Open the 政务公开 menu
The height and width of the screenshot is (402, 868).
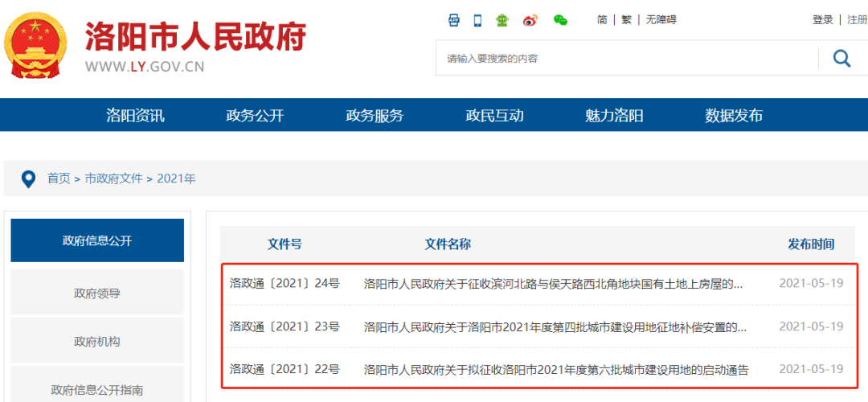pyautogui.click(x=256, y=116)
